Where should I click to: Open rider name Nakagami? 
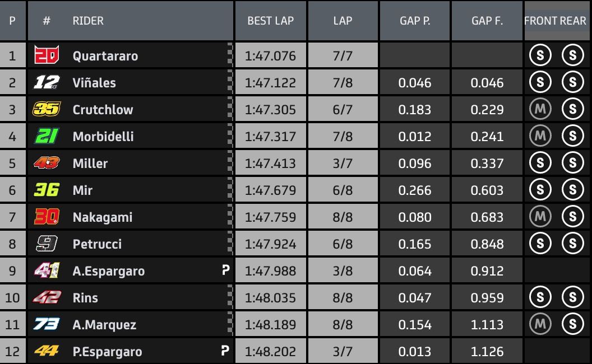click(x=103, y=217)
